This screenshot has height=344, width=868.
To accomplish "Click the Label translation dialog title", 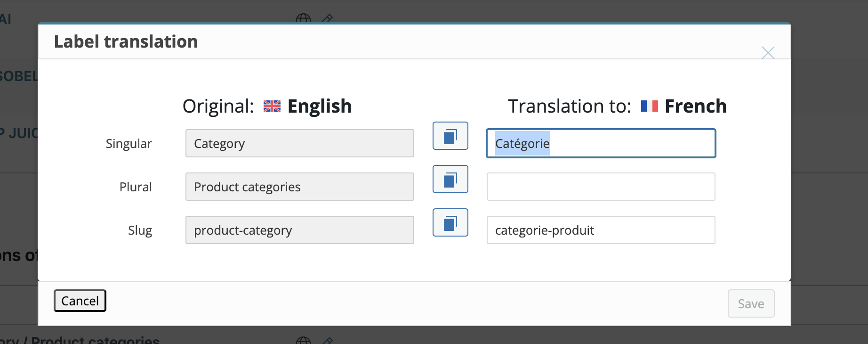I will point(126,41).
